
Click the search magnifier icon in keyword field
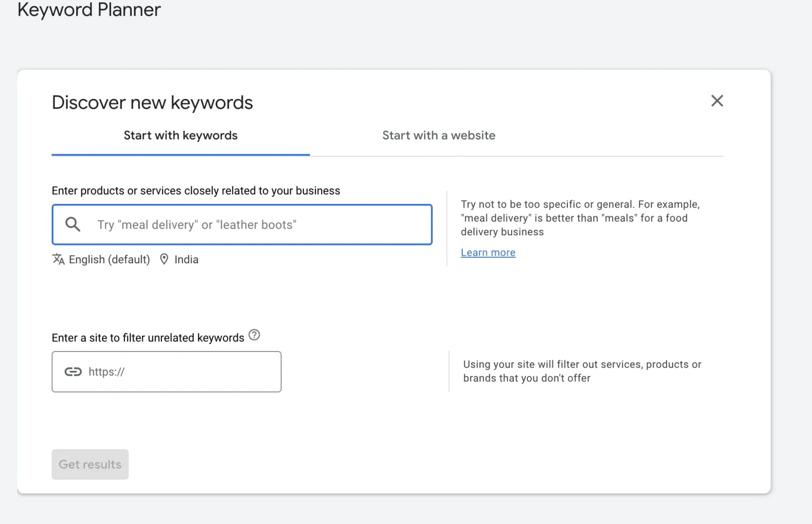click(73, 224)
